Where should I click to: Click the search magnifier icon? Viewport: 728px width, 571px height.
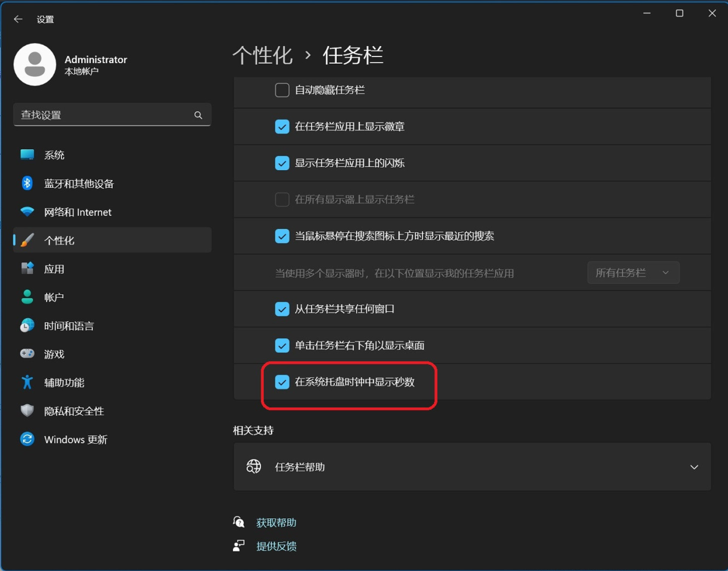click(x=198, y=115)
